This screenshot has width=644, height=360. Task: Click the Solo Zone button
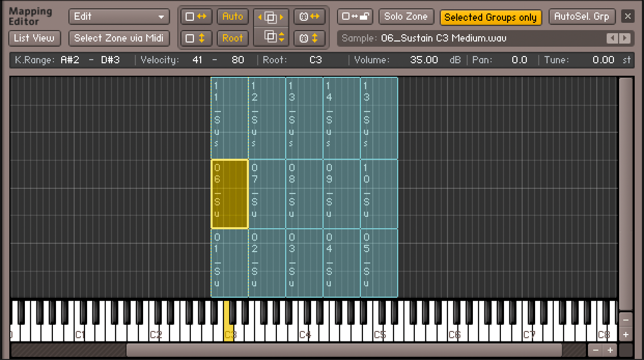405,17
